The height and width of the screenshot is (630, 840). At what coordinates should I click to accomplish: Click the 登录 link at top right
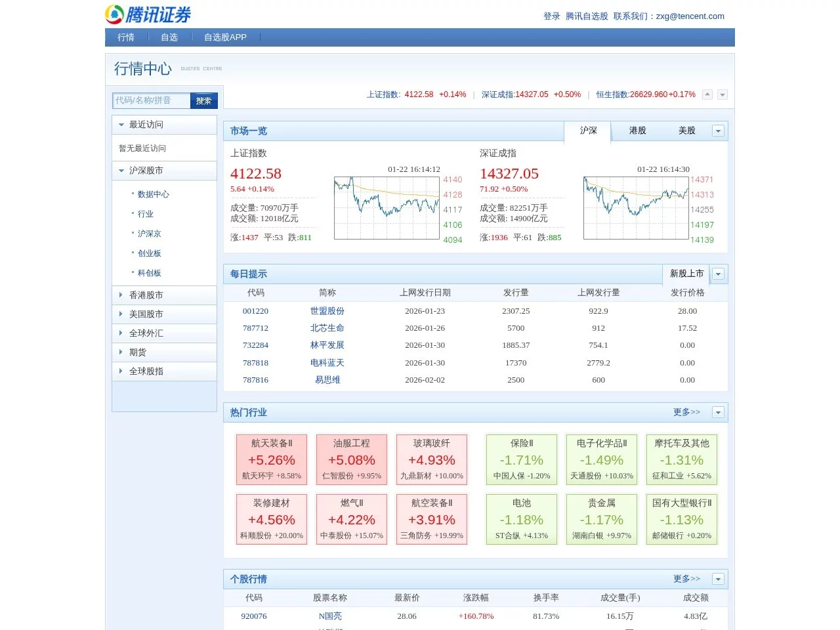tap(551, 16)
